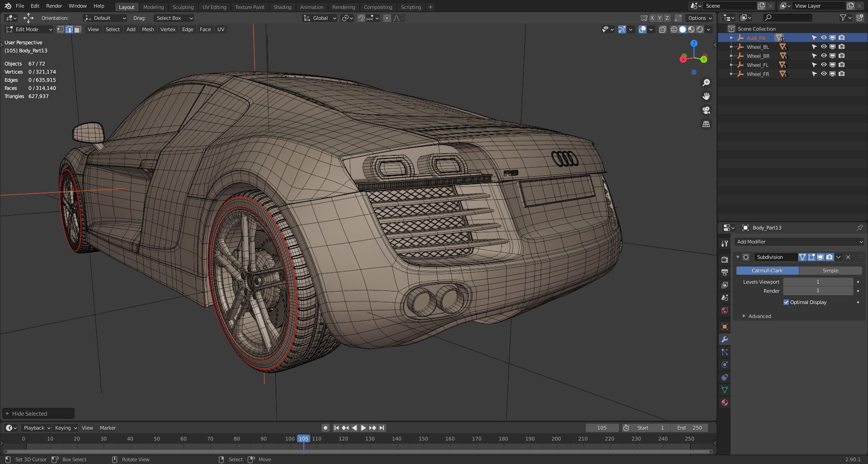868x464 pixels.
Task: Expand the Advanced subdivision settings
Action: 759,316
